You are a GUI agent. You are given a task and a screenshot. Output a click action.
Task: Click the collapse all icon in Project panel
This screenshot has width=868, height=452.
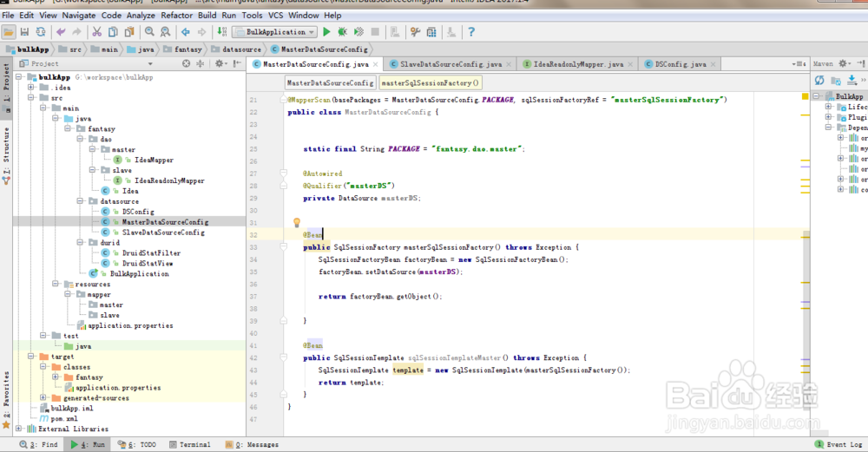click(x=200, y=63)
